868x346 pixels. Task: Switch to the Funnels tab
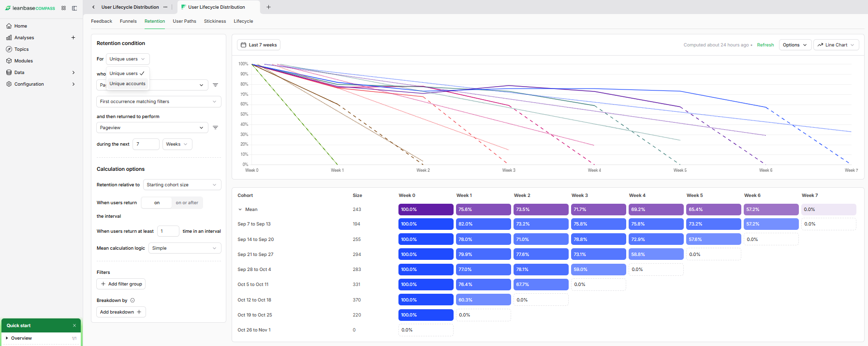(128, 21)
